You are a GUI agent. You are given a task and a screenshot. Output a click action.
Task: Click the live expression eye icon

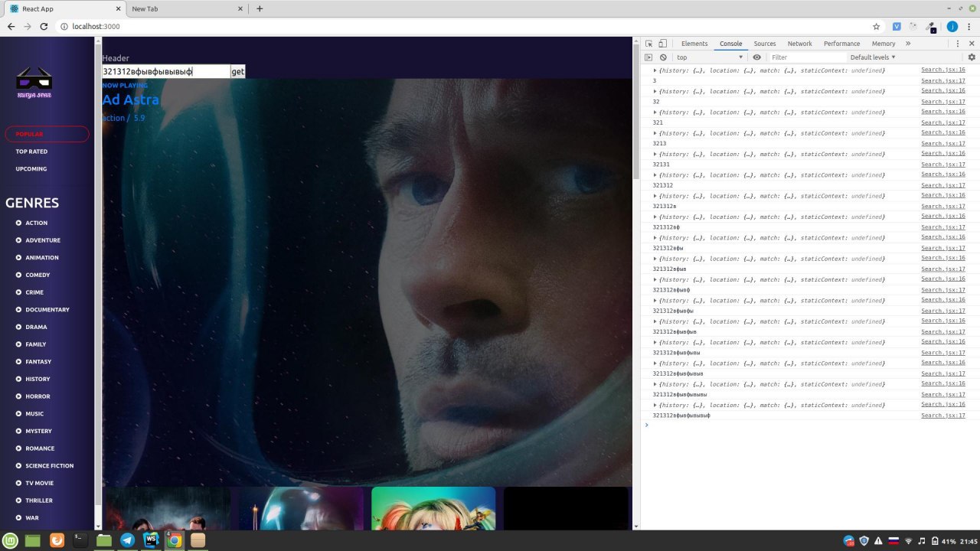(756, 57)
